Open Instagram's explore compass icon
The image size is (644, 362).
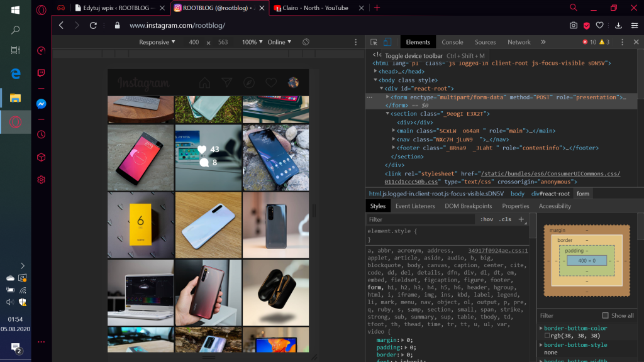pyautogui.click(x=249, y=83)
